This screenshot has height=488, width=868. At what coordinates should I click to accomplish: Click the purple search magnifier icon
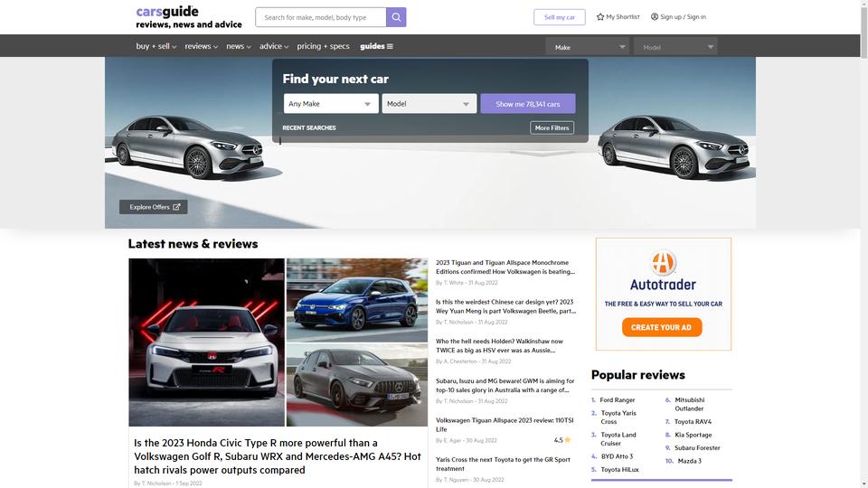[396, 17]
